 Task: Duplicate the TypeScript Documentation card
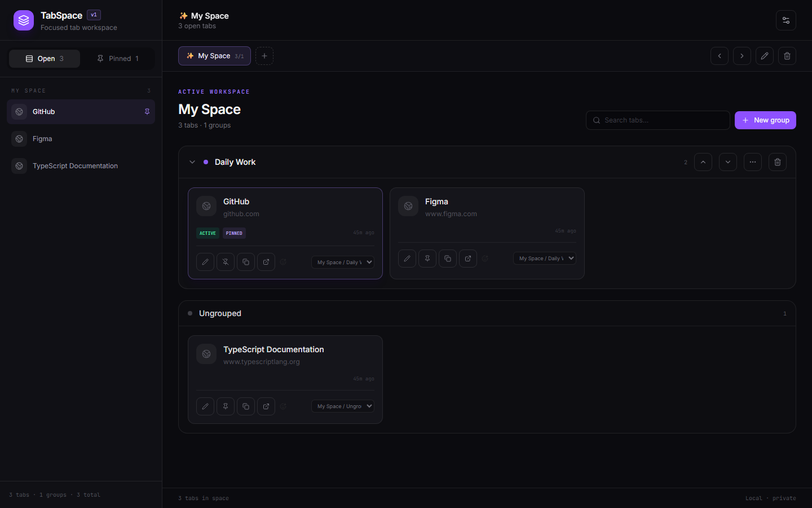click(246, 406)
